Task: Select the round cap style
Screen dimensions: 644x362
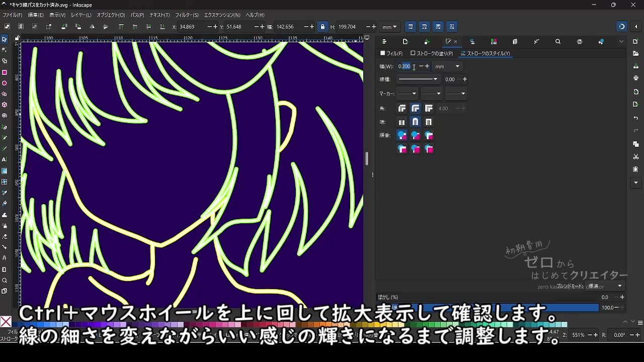Action: tap(415, 122)
